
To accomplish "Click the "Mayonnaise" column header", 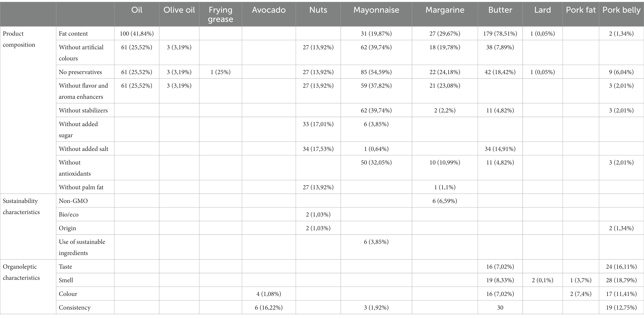I will [376, 10].
